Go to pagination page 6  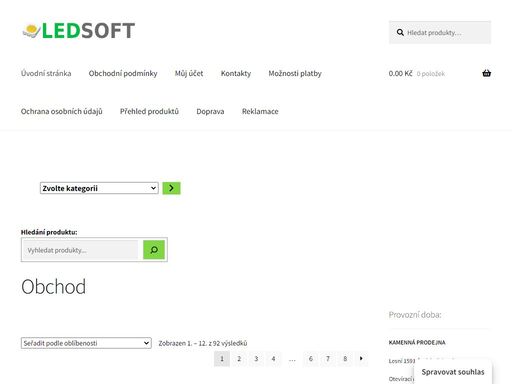(x=311, y=359)
